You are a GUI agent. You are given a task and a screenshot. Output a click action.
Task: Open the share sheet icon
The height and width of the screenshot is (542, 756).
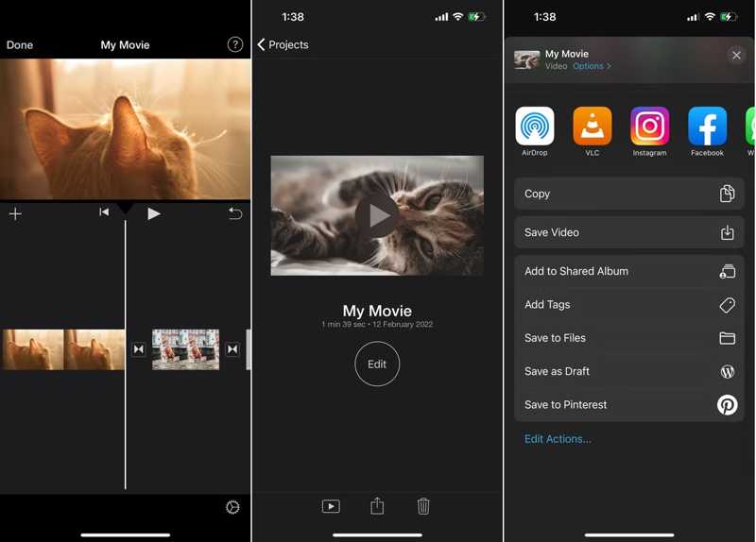[x=377, y=506]
